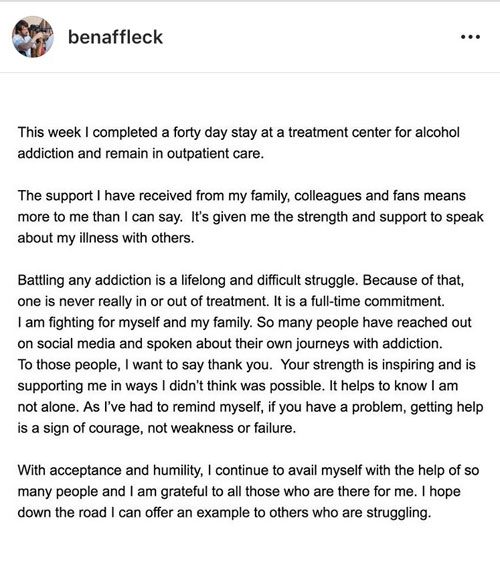
Task: Click the line starting "Battling any addiction"
Action: click(241, 280)
